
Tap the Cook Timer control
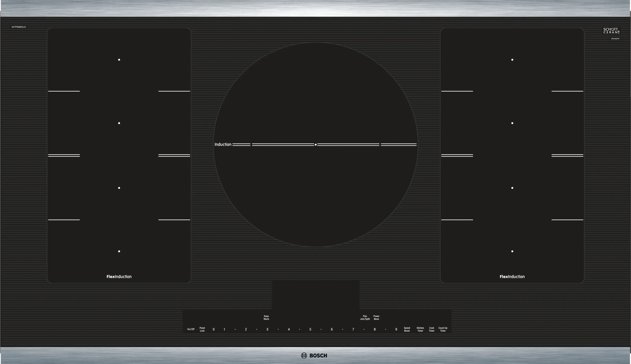pos(432,329)
